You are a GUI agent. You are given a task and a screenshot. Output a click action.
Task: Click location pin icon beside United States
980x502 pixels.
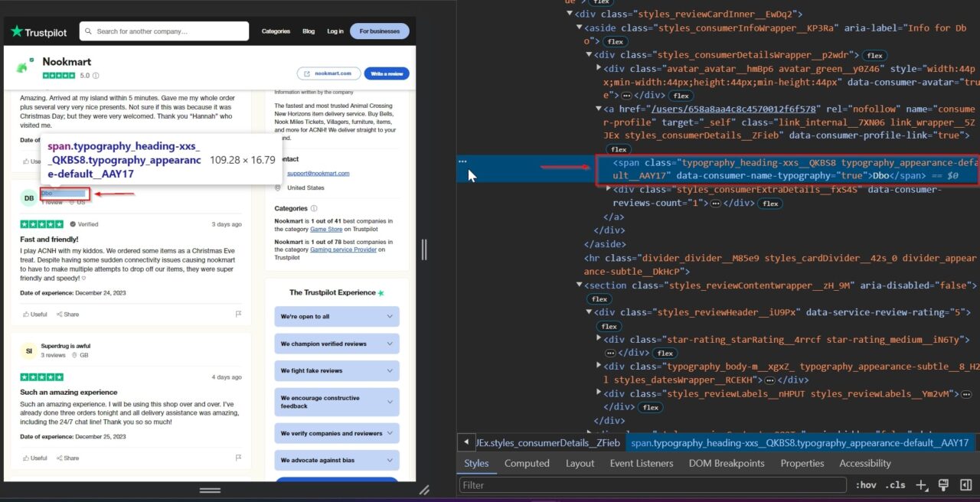click(279, 187)
